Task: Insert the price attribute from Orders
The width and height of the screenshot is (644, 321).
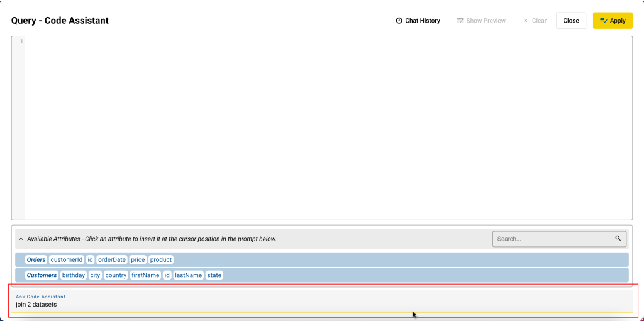Action: pyautogui.click(x=138, y=259)
